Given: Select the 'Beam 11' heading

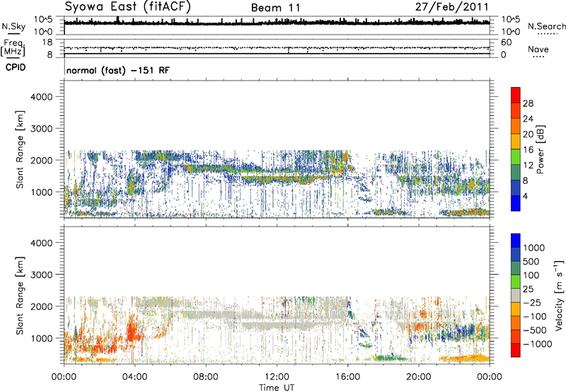Looking at the screenshot, I should click(275, 8).
